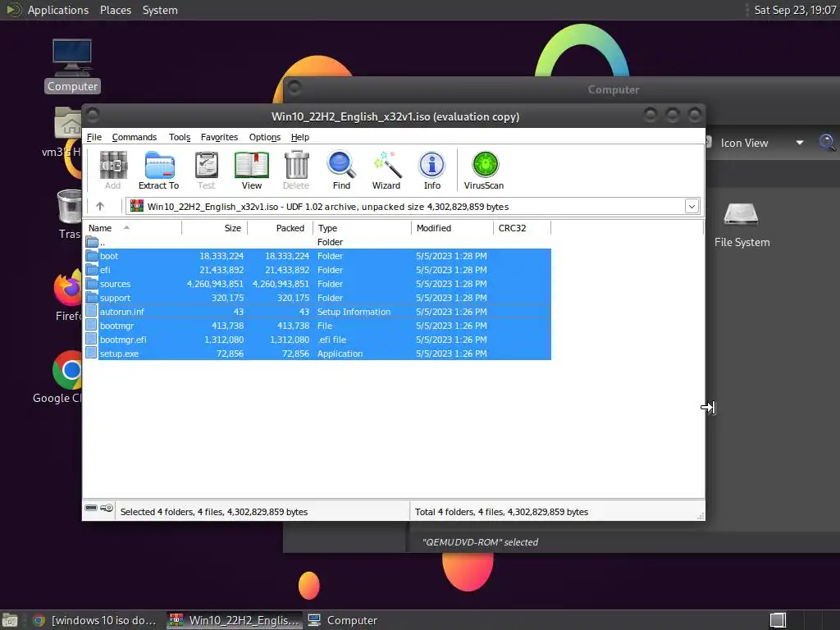
Task: Open the Commands menu
Action: (135, 137)
